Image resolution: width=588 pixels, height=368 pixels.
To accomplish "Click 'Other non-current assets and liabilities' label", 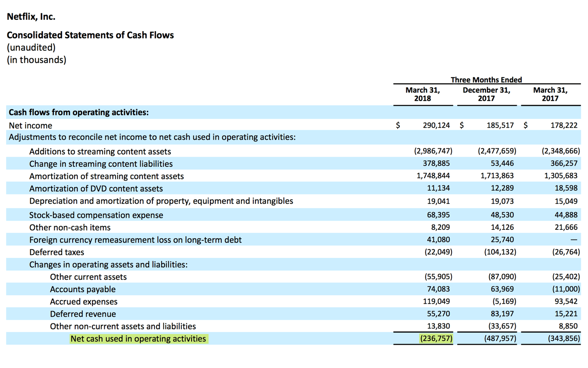I will pos(123,326).
